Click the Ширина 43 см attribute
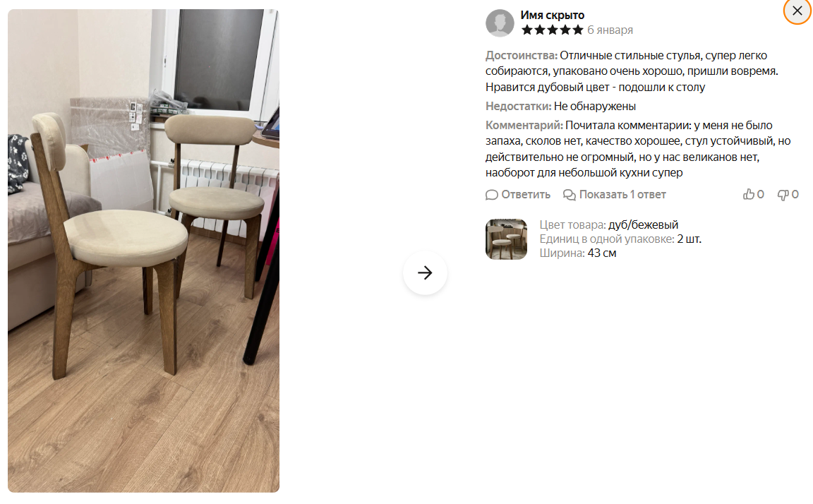This screenshot has width=813, height=504. tap(577, 253)
